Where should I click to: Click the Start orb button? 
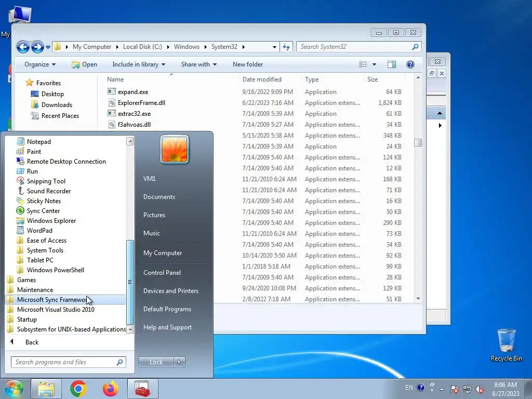pos(14,389)
